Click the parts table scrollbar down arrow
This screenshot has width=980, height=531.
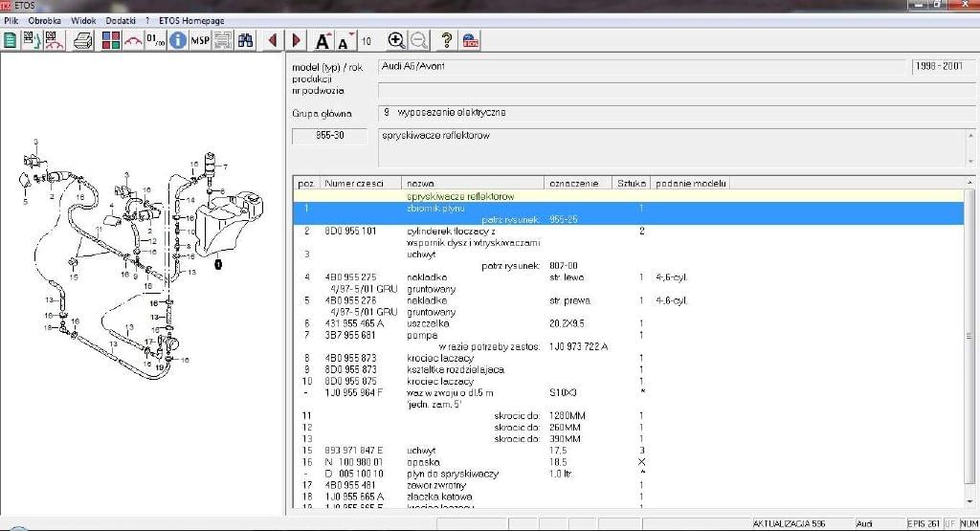coord(969,501)
